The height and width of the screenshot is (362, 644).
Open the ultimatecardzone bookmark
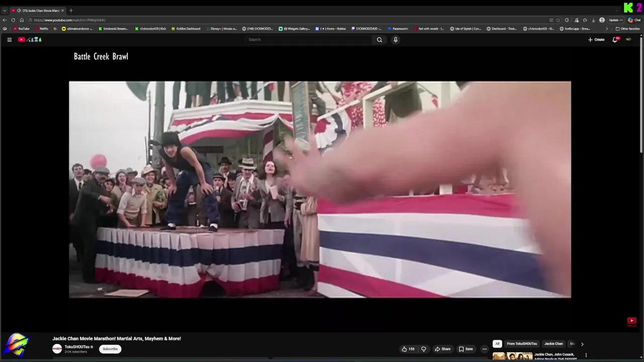click(77, 29)
